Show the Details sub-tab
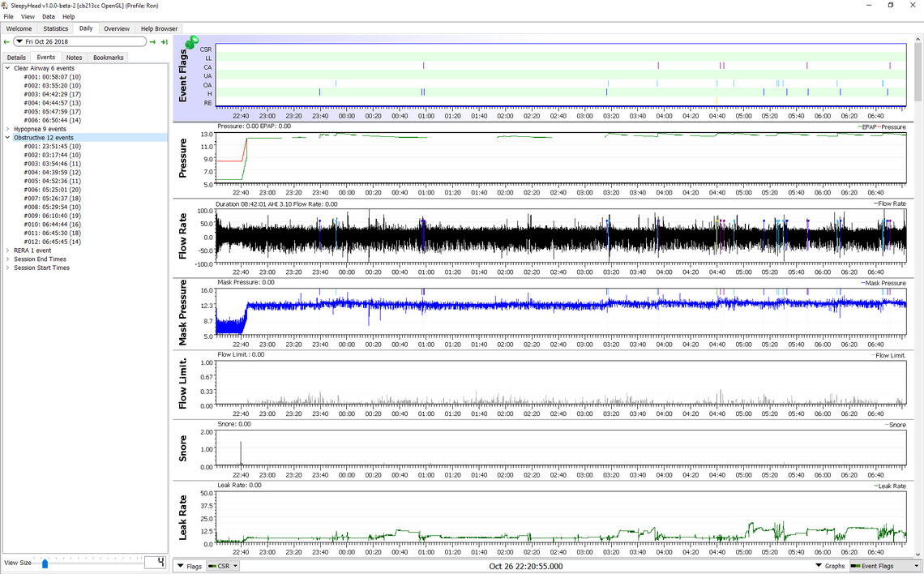 click(16, 58)
